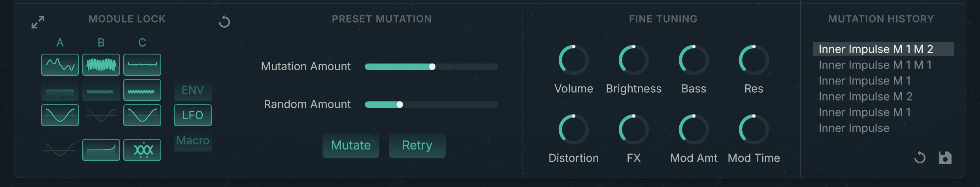Toggle column C second-row module lock
The height and width of the screenshot is (187, 980).
pyautogui.click(x=142, y=90)
